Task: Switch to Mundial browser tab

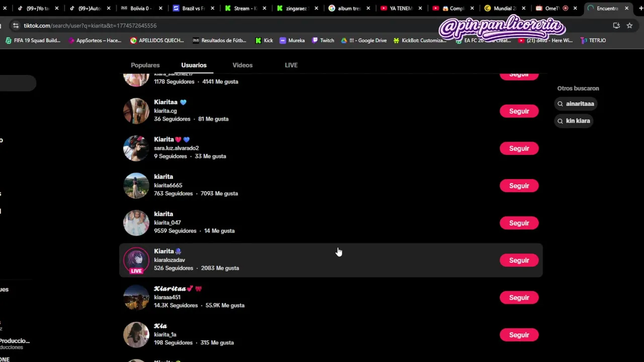Action: coord(505,8)
